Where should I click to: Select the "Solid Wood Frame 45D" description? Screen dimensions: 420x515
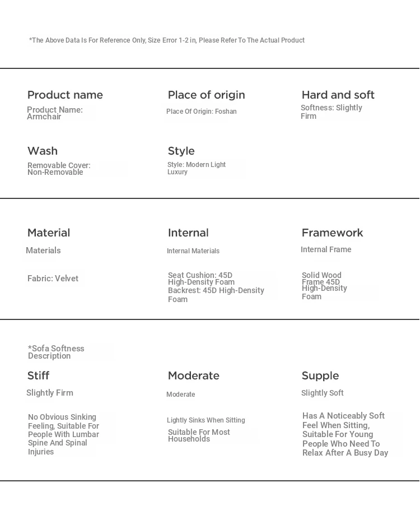point(321,279)
